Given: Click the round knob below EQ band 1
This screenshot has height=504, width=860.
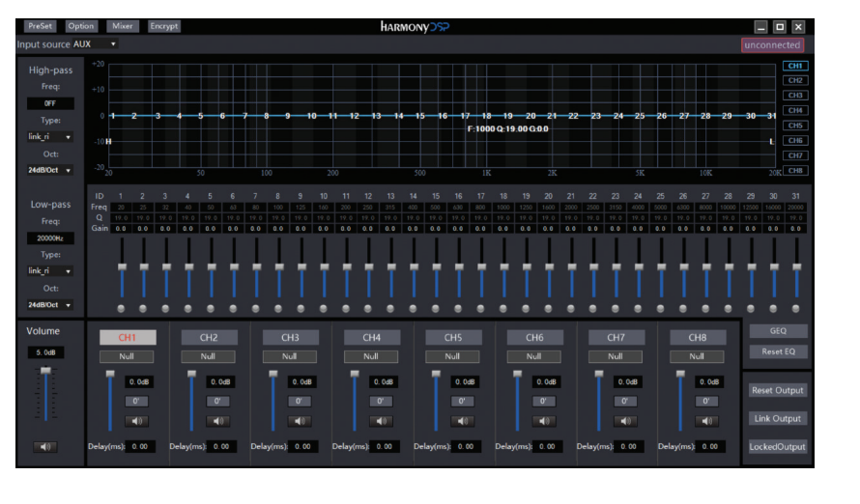Looking at the screenshot, I should 121,309.
